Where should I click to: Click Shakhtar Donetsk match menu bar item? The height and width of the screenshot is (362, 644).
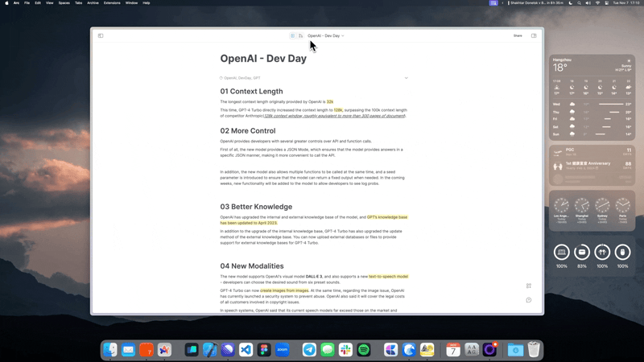pyautogui.click(x=535, y=3)
